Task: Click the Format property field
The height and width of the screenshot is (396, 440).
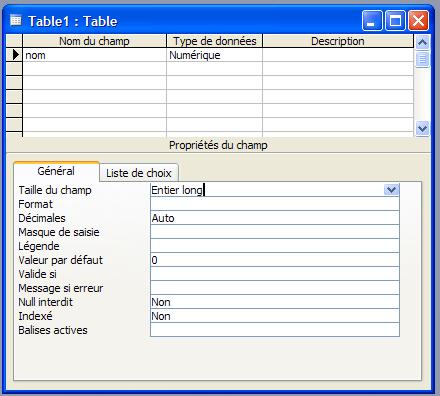Action: click(x=275, y=204)
